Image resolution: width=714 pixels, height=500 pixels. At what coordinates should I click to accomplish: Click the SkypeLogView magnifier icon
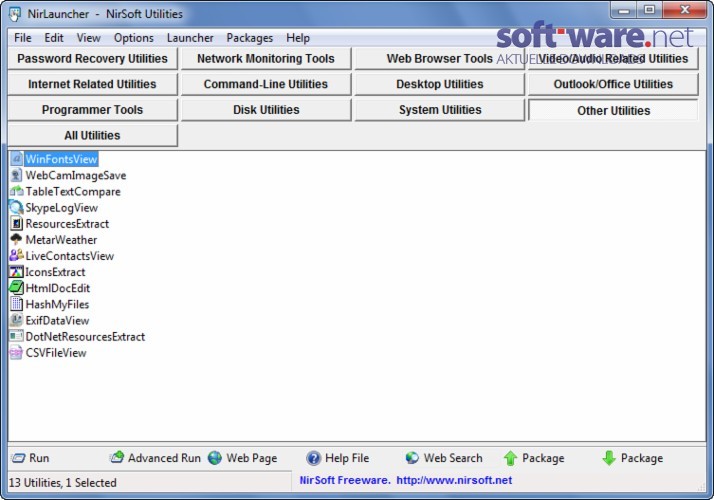pyautogui.click(x=16, y=207)
